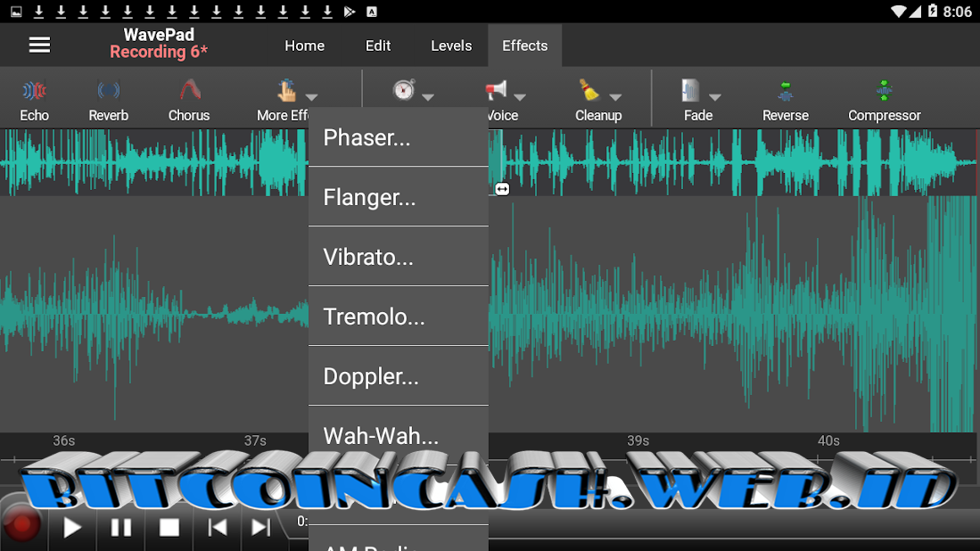Screen dimensions: 980x551
Task: Click the 36s timeline marker
Action: (63, 440)
